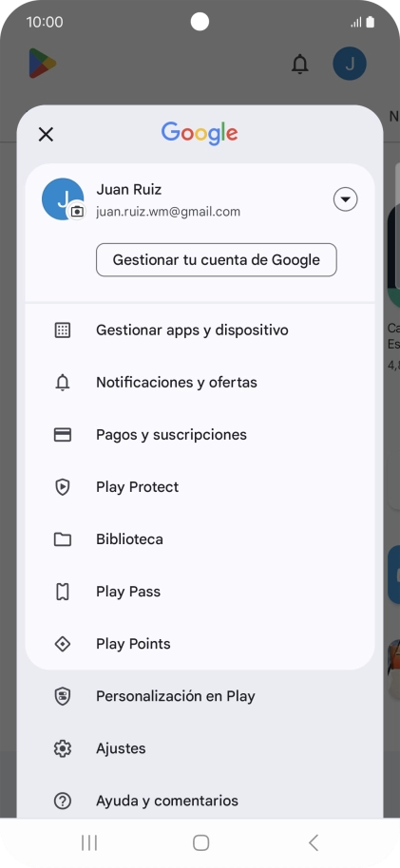This screenshot has height=868, width=400.
Task: Expand the account switcher arrow
Action: [345, 199]
